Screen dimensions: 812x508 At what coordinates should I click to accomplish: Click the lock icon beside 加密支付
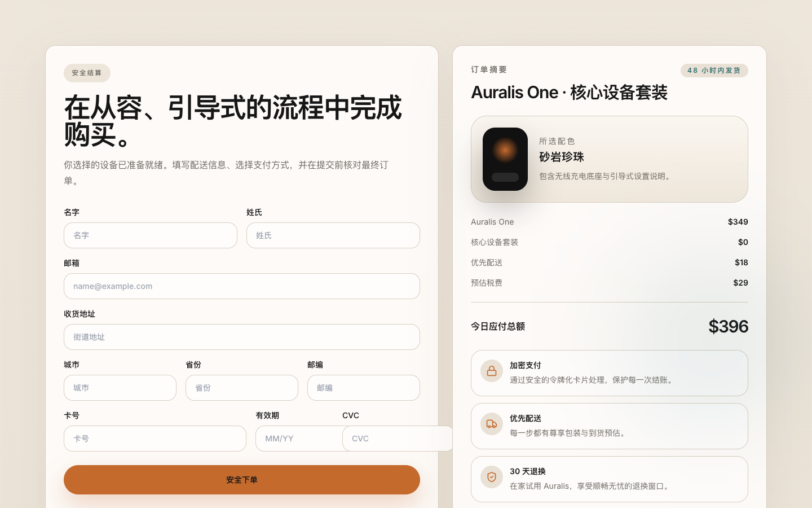click(492, 371)
